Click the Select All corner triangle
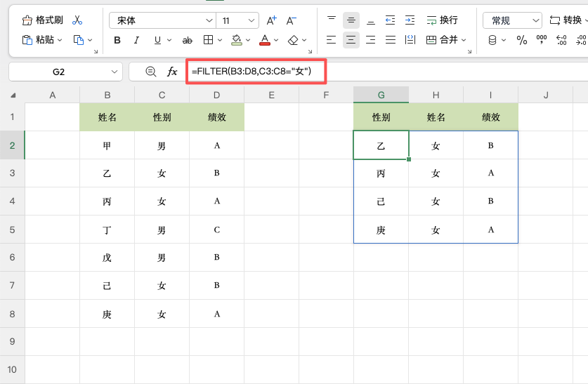This screenshot has height=384, width=588. click(x=13, y=95)
